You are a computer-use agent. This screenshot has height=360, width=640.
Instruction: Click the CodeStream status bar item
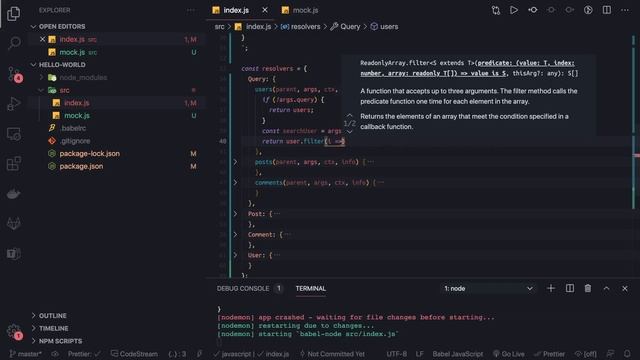point(134,354)
